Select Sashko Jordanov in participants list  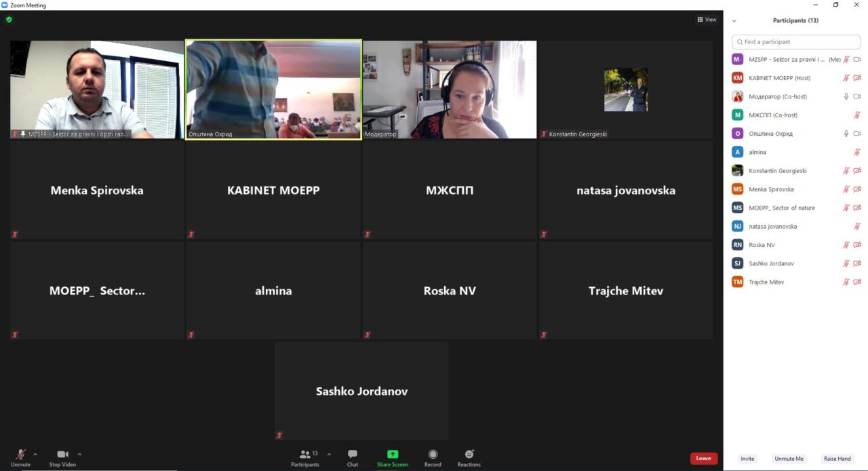tap(771, 263)
